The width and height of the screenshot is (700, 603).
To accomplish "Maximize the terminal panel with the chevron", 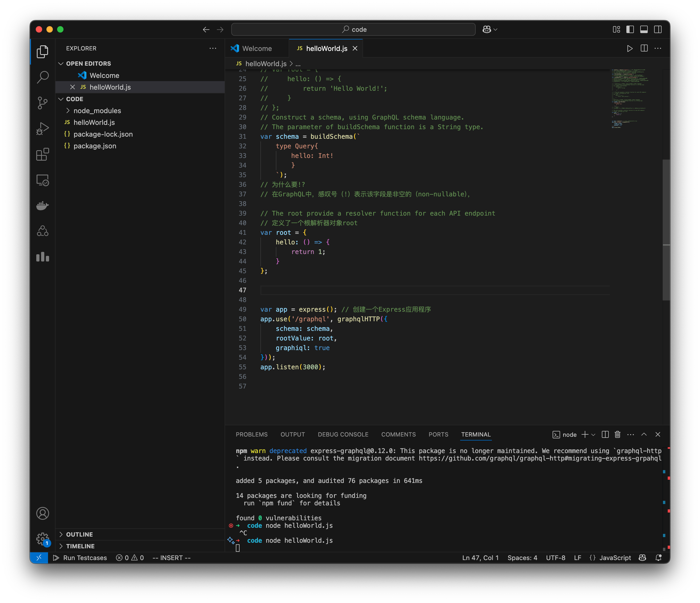I will (x=644, y=434).
